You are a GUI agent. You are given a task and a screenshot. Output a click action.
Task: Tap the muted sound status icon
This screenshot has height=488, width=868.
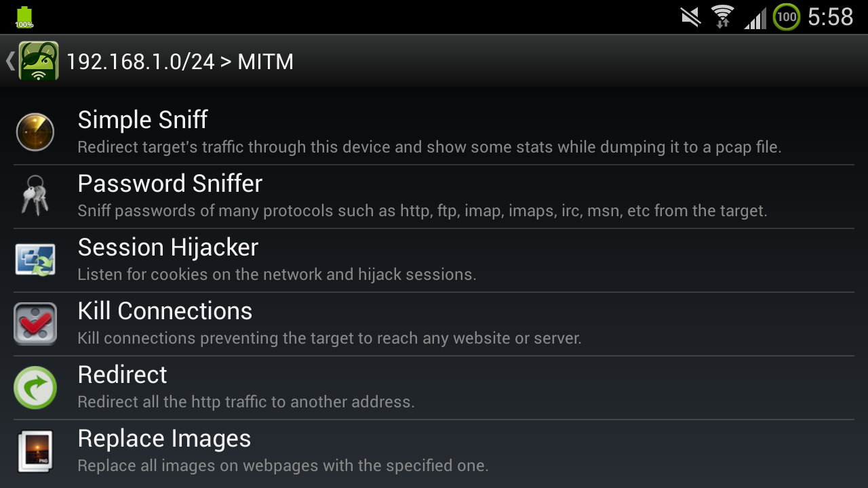point(691,17)
